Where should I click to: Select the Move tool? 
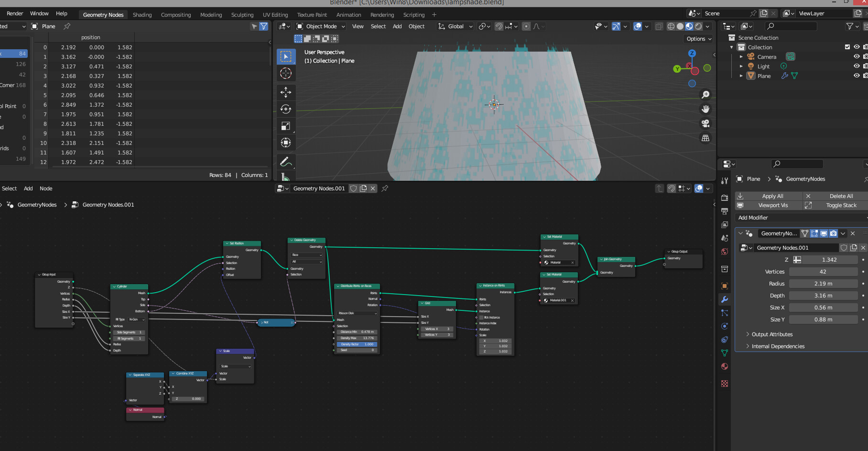tap(286, 92)
